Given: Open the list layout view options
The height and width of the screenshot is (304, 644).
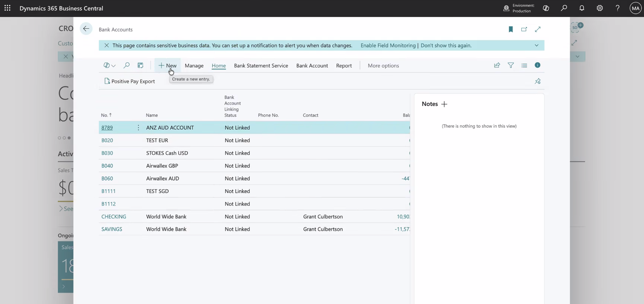Looking at the screenshot, I should (524, 65).
